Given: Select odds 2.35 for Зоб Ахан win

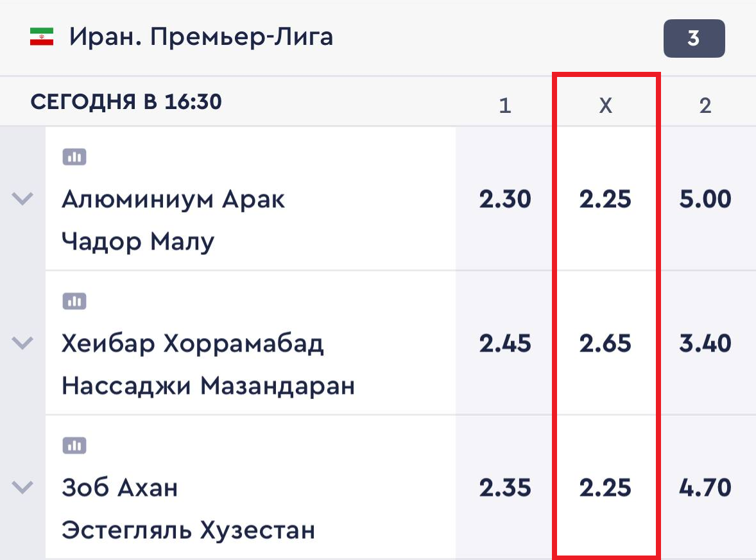Looking at the screenshot, I should pyautogui.click(x=505, y=488).
